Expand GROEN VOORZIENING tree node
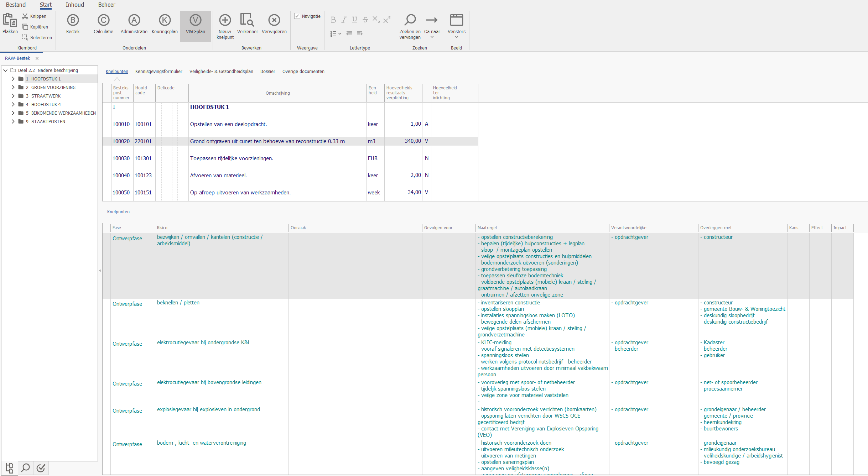Screen dimensions: 868x476 [13, 87]
